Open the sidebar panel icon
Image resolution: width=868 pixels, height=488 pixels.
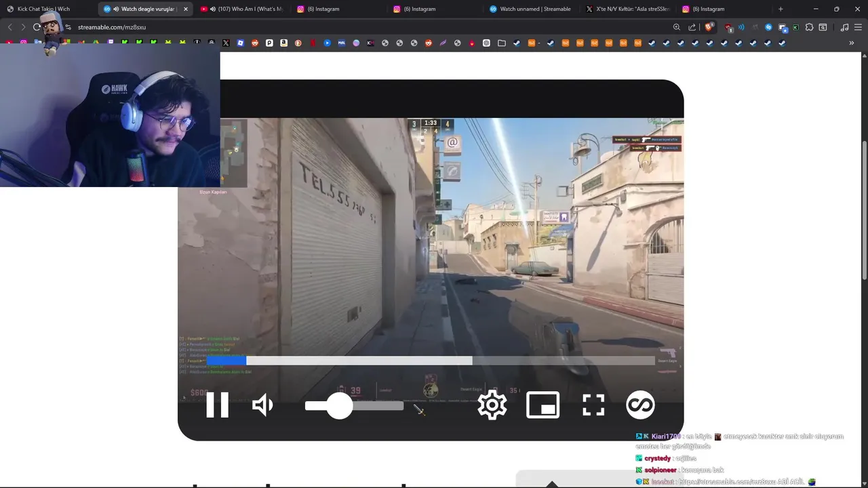(x=823, y=27)
